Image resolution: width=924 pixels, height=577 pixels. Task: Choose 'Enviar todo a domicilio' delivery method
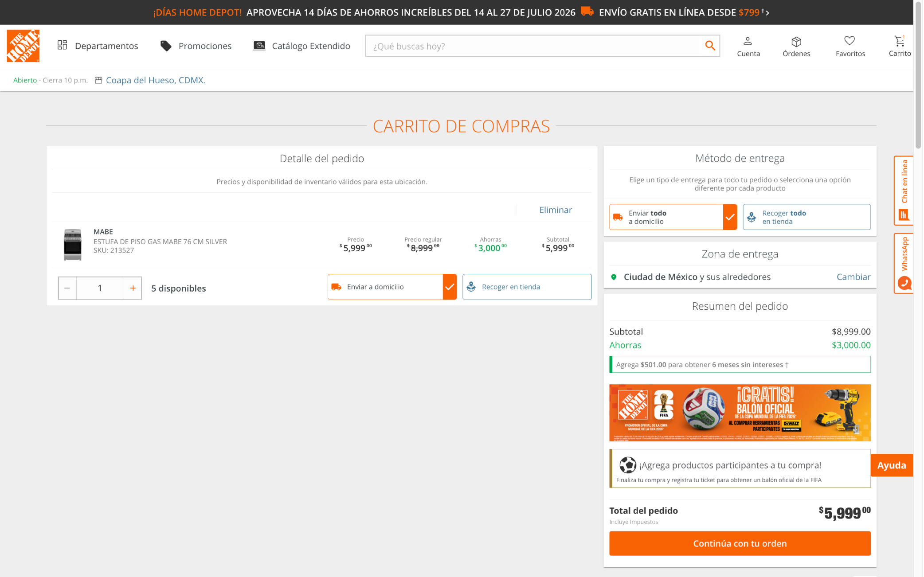[x=673, y=217]
